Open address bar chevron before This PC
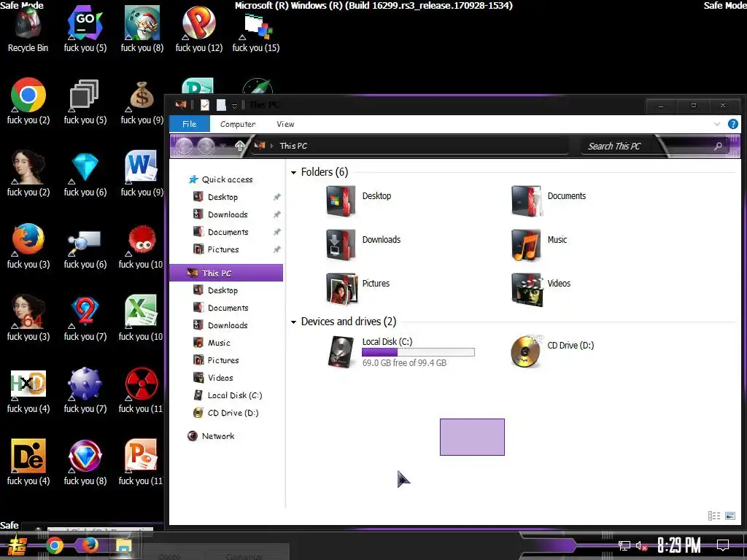The height and width of the screenshot is (560, 747). 272,146
